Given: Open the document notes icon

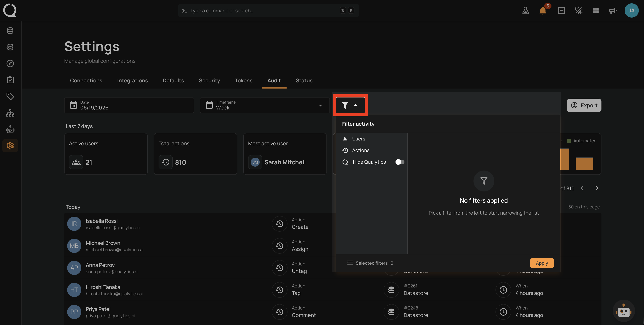Looking at the screenshot, I should tap(561, 10).
